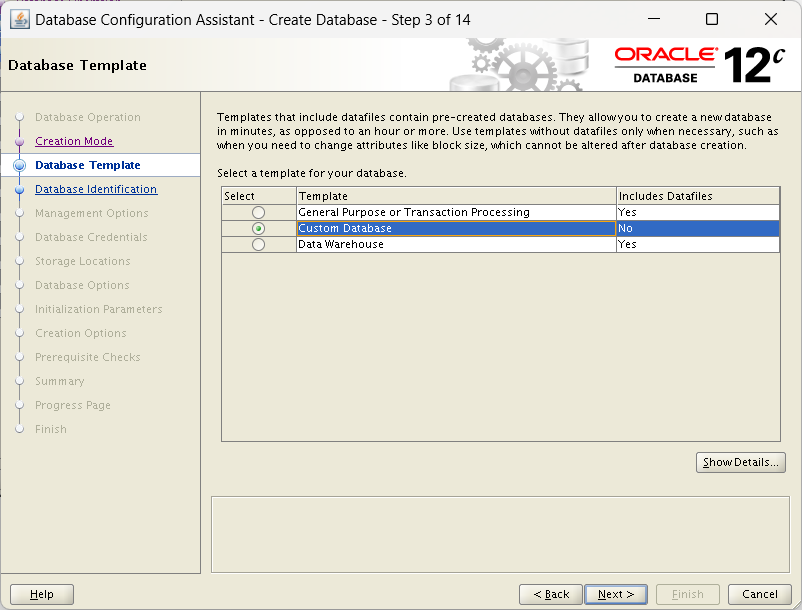The height and width of the screenshot is (610, 802).
Task: Click inside the empty message area below table
Action: 500,534
